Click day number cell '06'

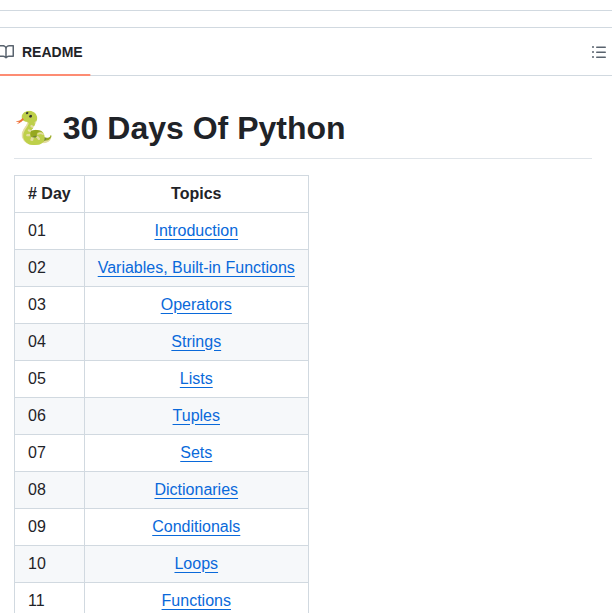pyautogui.click(x=49, y=416)
